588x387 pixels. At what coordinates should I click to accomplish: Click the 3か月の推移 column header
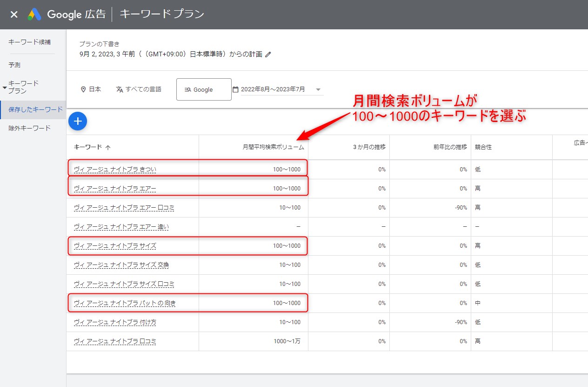(369, 147)
